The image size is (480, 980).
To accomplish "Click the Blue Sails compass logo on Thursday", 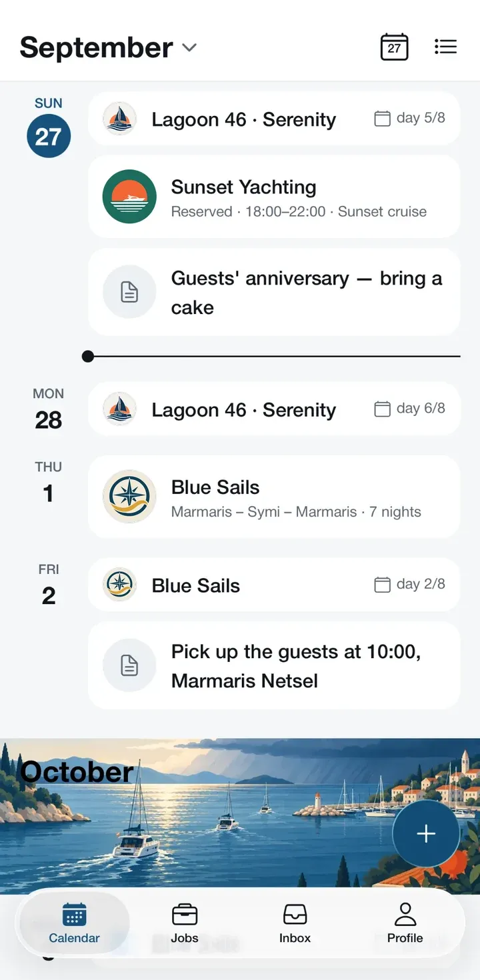I will [x=129, y=497].
